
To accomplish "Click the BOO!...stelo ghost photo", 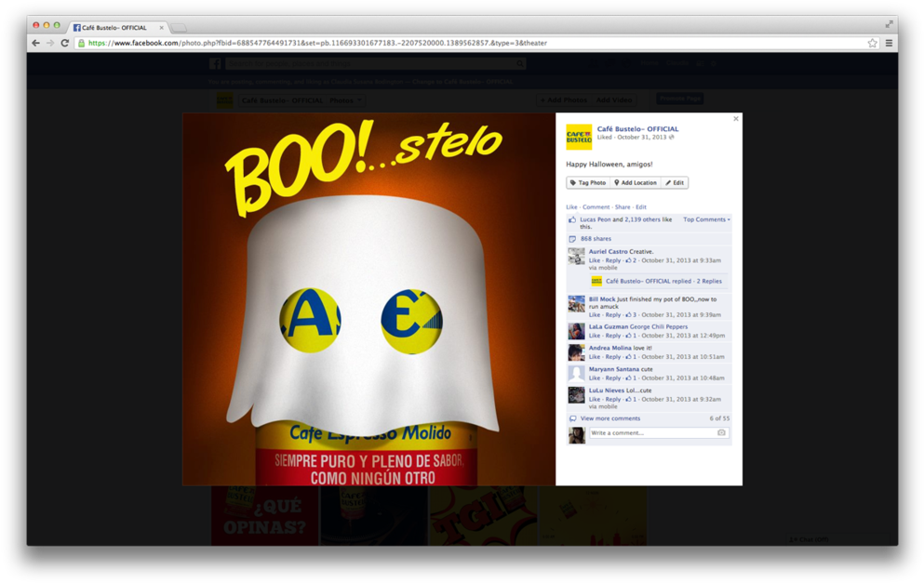I will pos(368,299).
